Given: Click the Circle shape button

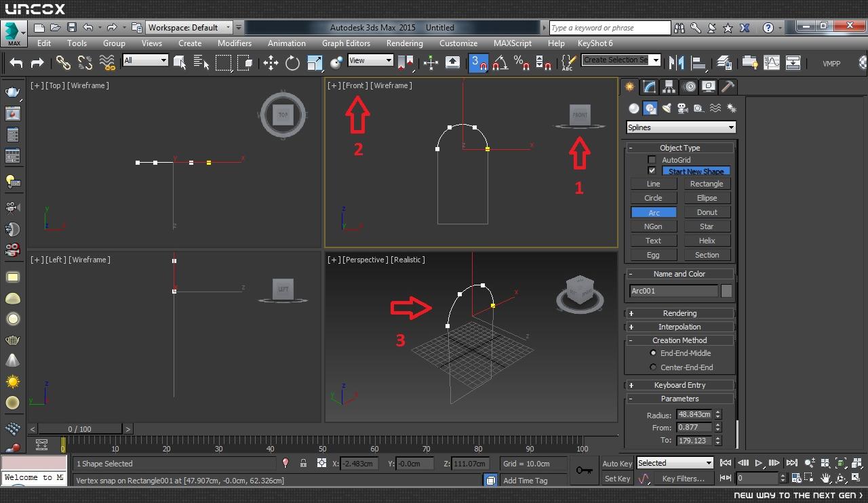Looking at the screenshot, I should click(x=654, y=198).
